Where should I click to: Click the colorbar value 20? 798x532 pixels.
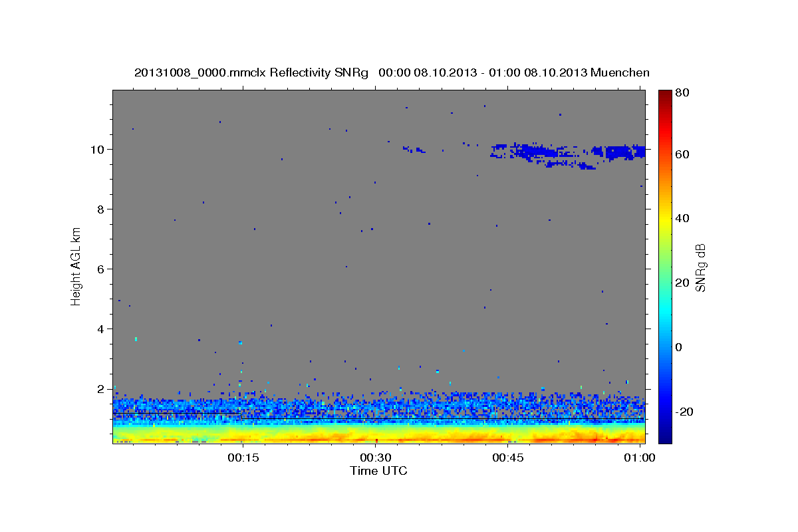click(x=682, y=283)
